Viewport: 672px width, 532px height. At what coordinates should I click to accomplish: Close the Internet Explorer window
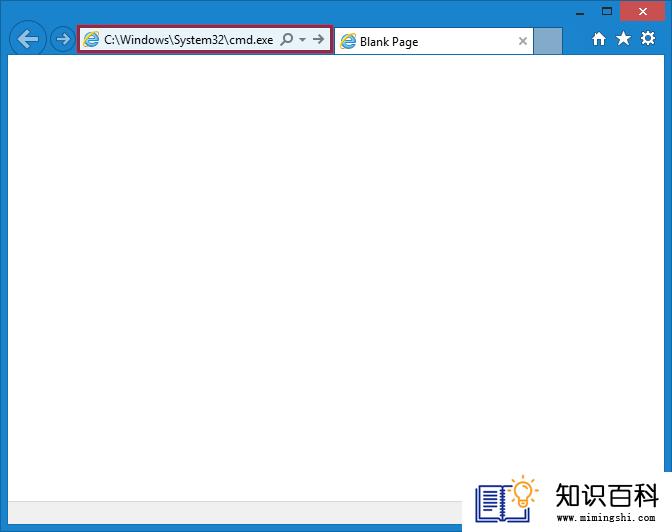point(642,12)
